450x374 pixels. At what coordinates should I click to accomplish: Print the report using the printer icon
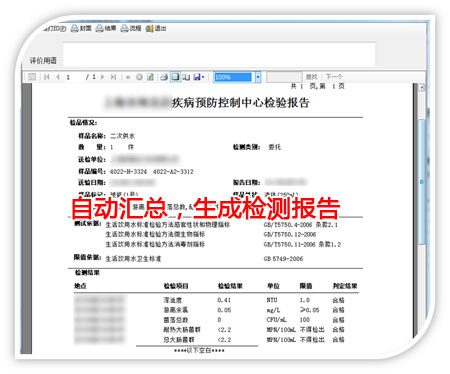point(164,77)
